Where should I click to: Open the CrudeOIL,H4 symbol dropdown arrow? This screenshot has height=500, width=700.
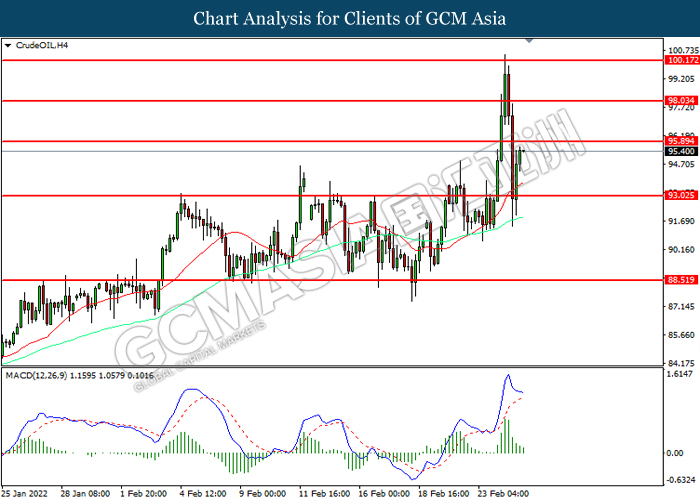click(x=8, y=46)
